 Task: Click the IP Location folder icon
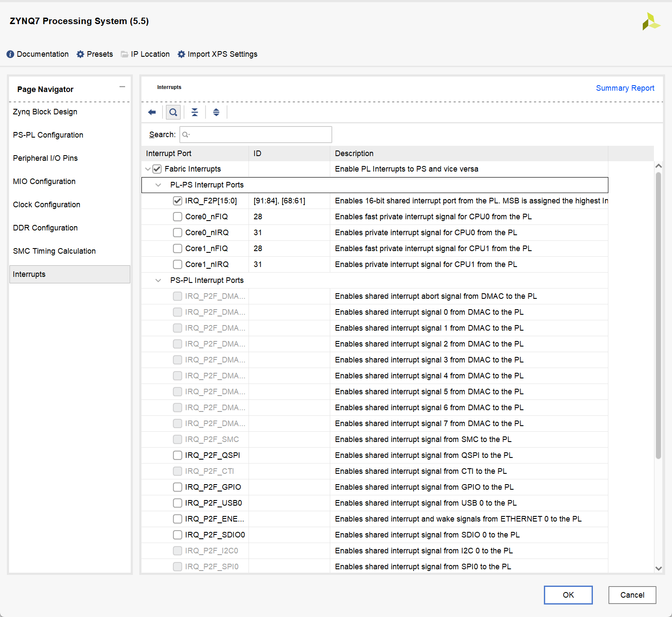point(125,54)
